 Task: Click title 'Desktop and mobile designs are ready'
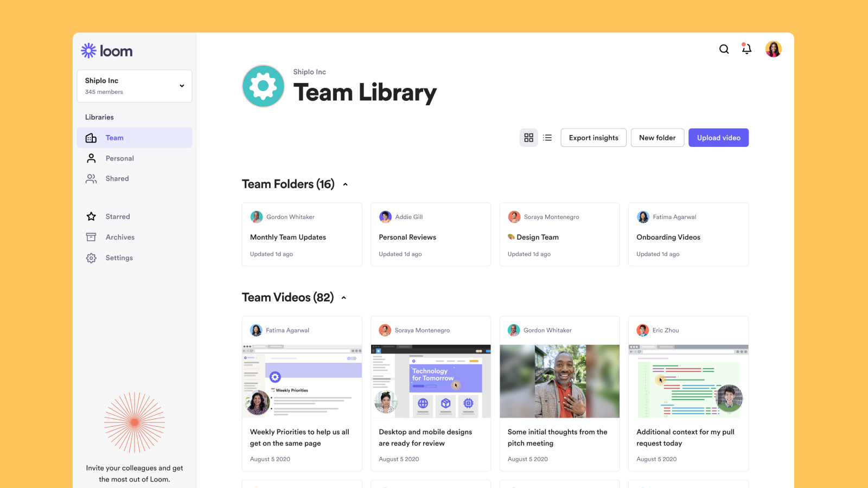pyautogui.click(x=425, y=438)
